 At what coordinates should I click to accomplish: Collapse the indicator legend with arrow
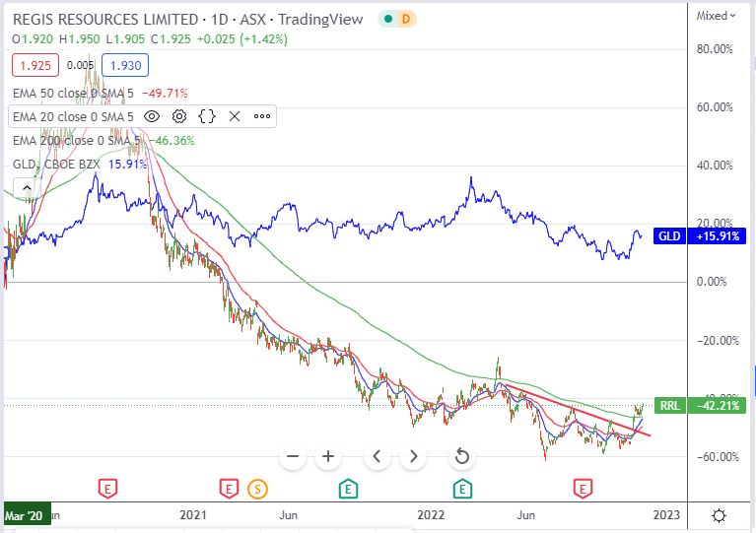pos(27,188)
